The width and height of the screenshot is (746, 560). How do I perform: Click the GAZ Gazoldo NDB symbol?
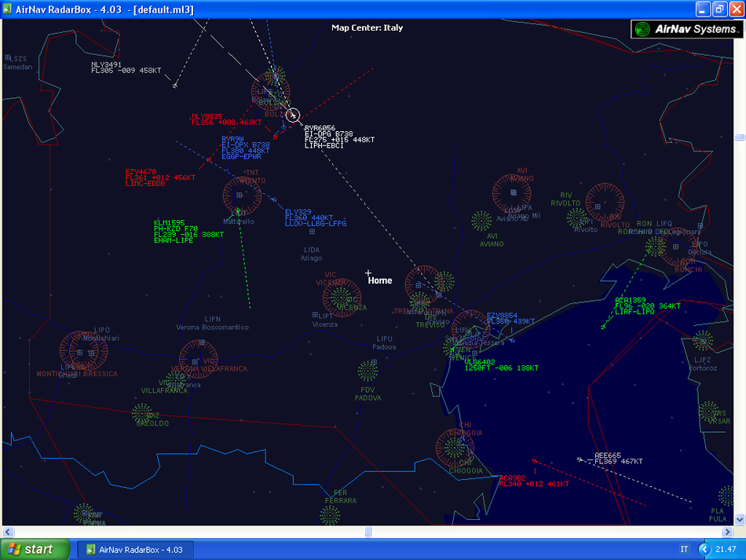tap(142, 414)
